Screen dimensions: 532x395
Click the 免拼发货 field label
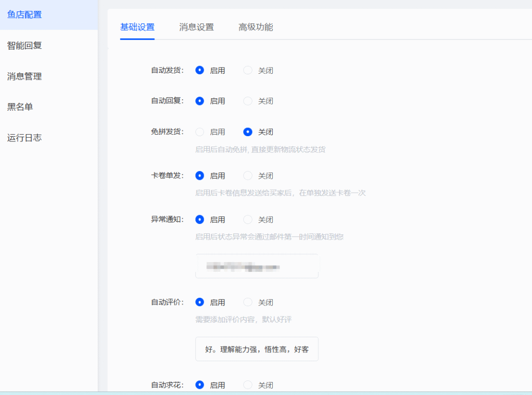(167, 131)
